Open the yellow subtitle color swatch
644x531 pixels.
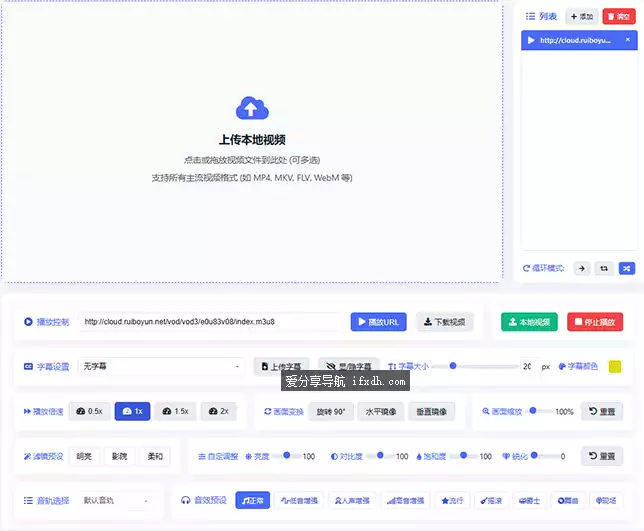click(615, 366)
